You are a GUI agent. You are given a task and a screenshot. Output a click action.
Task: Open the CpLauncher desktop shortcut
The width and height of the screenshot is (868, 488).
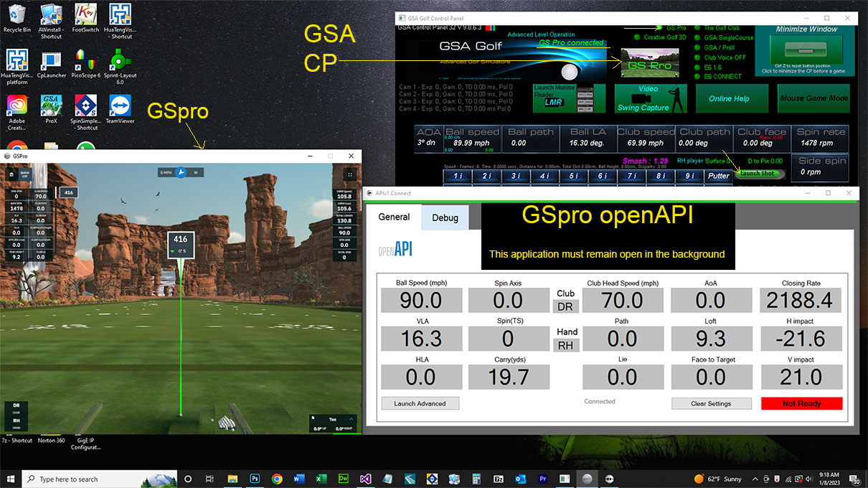(x=51, y=64)
